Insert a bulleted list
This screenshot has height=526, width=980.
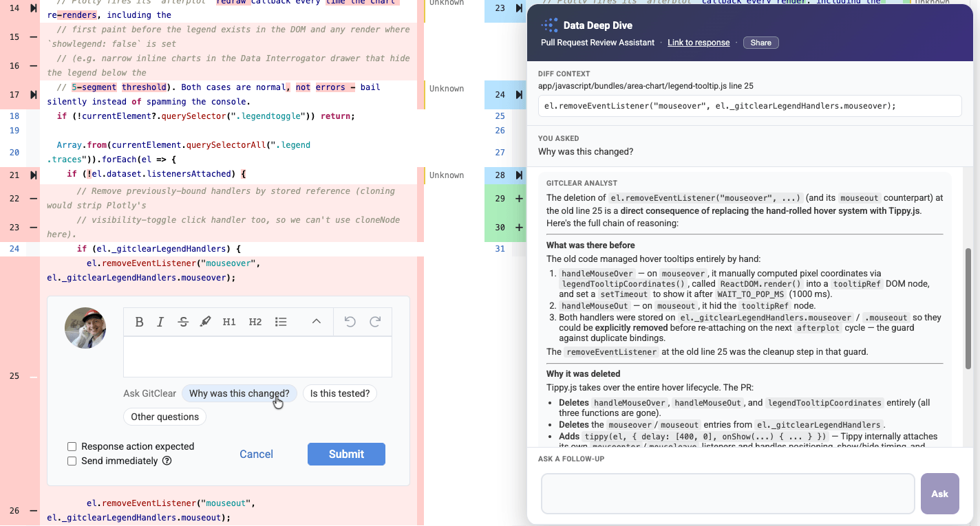281,322
